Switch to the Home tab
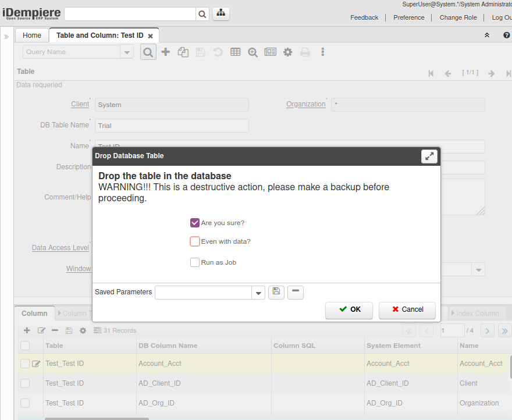Image resolution: width=512 pixels, height=420 pixels. (32, 35)
